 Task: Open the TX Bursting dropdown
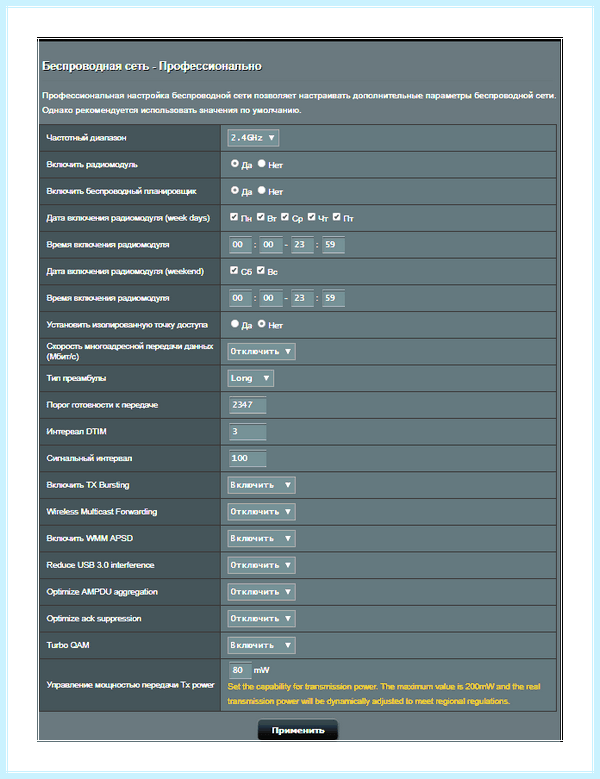[261, 485]
